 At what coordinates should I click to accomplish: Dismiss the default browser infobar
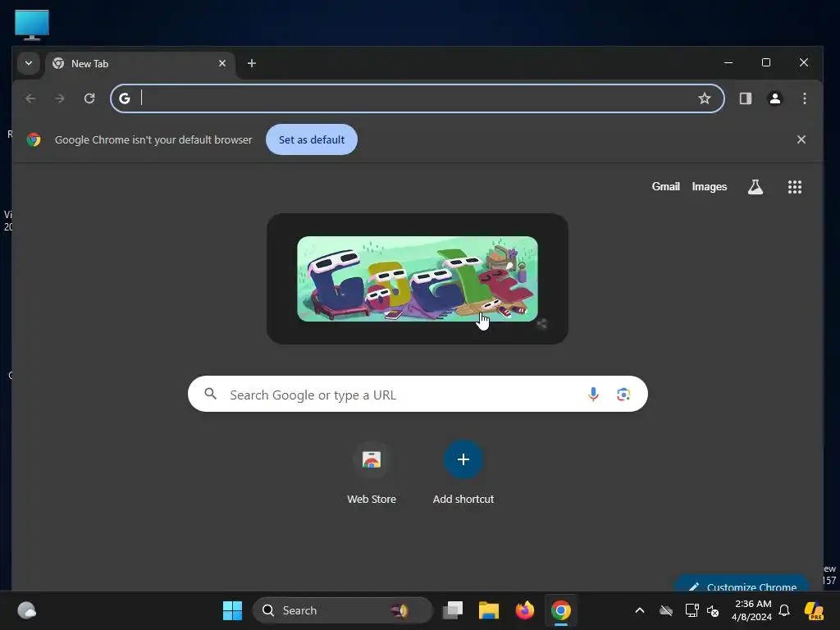[801, 139]
